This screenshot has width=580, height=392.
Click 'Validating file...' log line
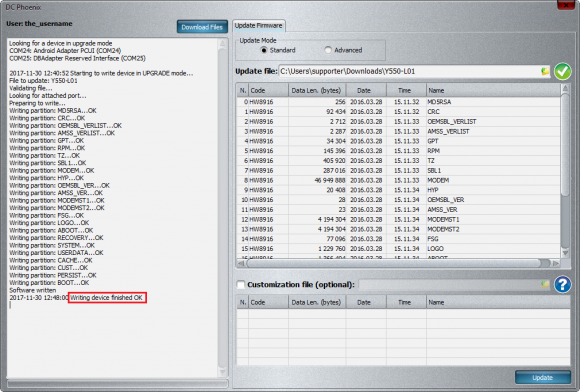pyautogui.click(x=31, y=88)
